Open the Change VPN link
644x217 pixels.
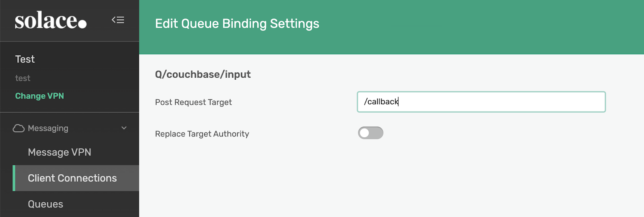39,96
